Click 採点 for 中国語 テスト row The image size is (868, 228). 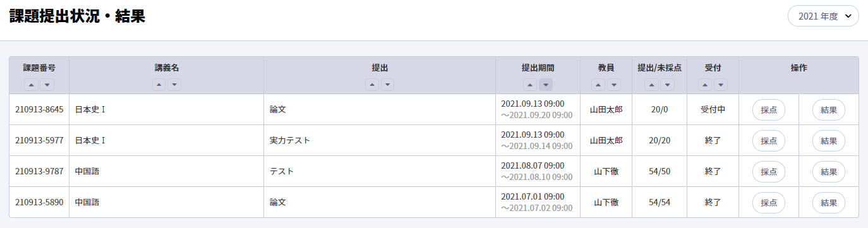pyautogui.click(x=769, y=172)
